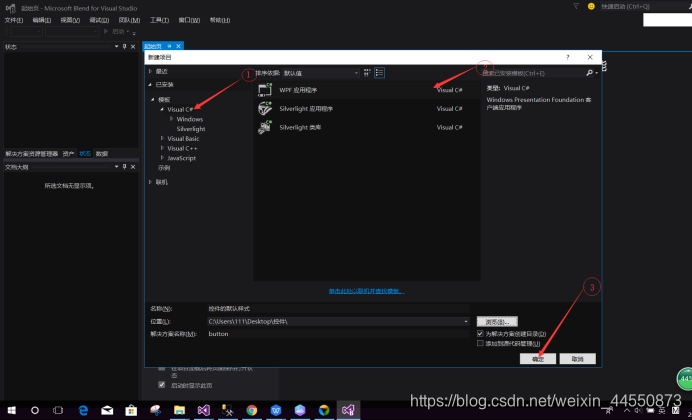
Task: Open Mail app from taskbar
Action: (x=107, y=410)
